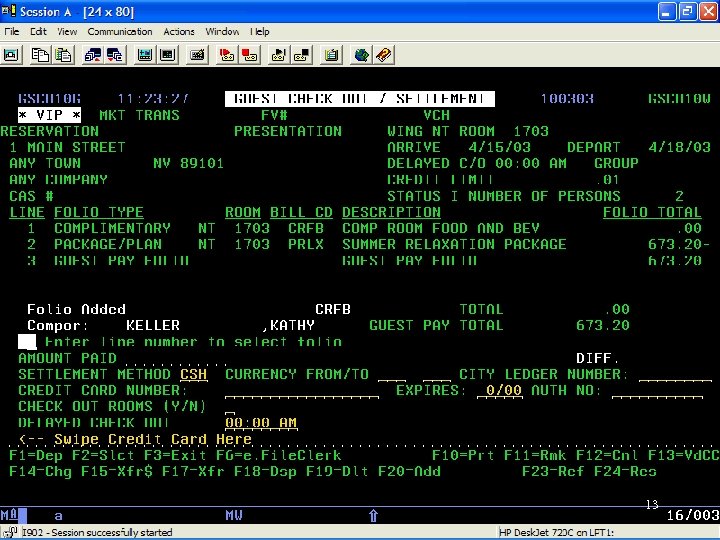
Task: Click the Copy toolbar icon
Action: [x=40, y=55]
